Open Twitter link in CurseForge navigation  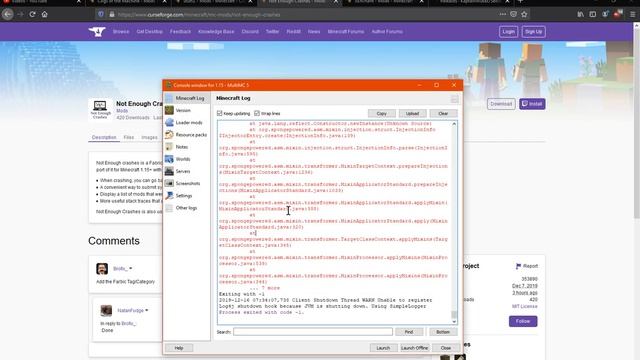[x=272, y=31]
